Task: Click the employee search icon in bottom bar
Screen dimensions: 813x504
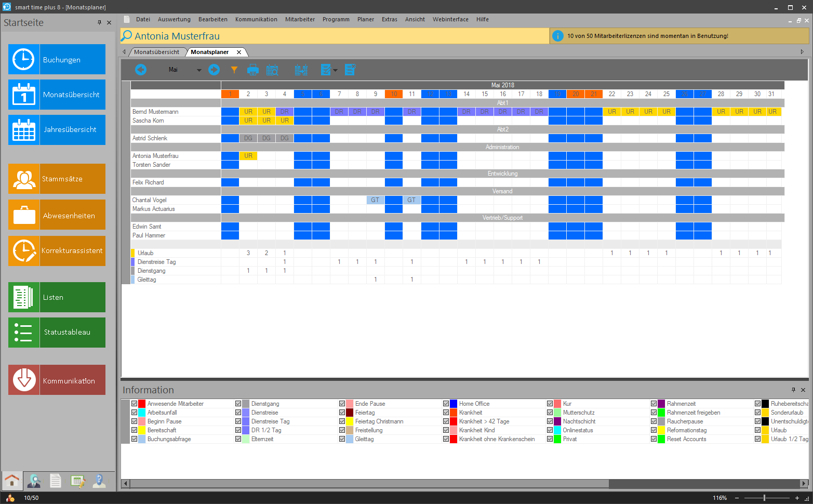Action: (34, 481)
